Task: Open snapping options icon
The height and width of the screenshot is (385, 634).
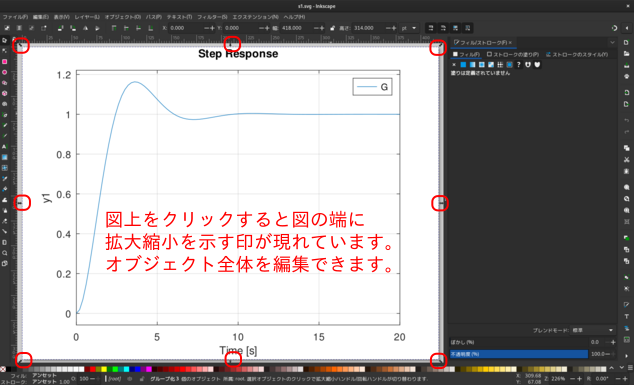Action: pos(614,28)
